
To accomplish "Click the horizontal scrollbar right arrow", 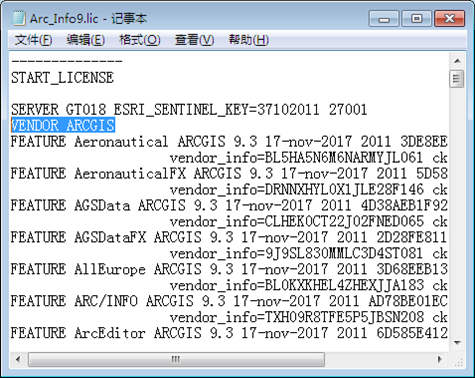I will point(439,359).
